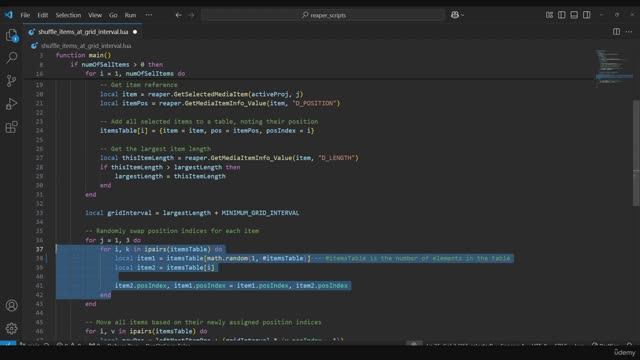Click the Lua file icon in the tab
The image size is (640, 360).
(31, 32)
